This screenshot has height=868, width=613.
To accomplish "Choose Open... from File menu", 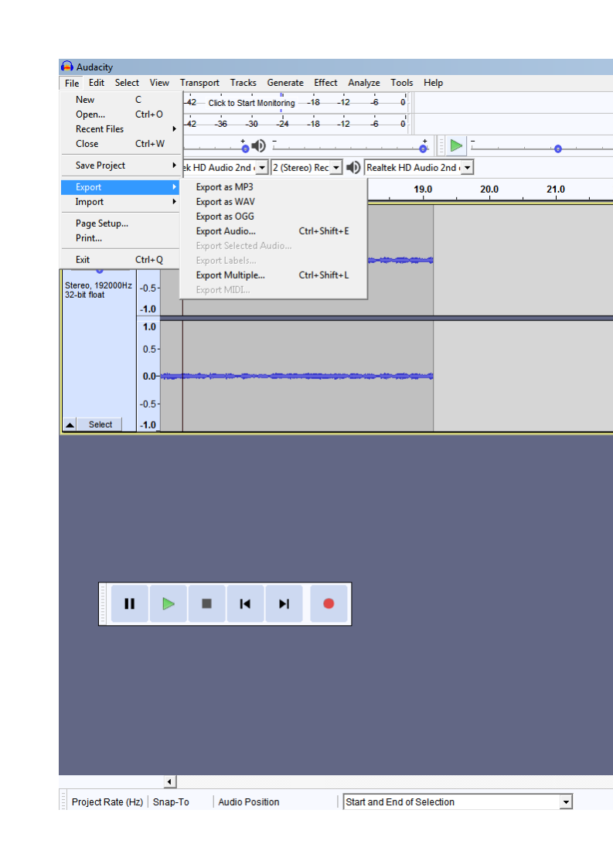I will [120, 114].
